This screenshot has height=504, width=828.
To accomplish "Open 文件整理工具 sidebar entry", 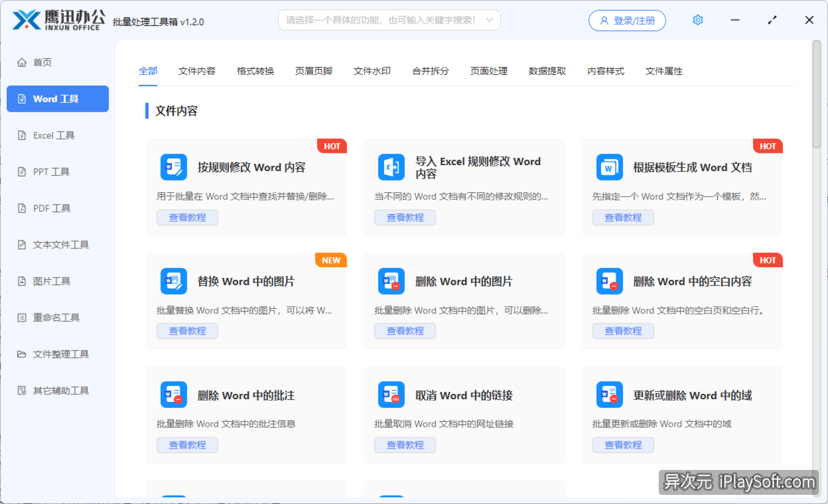I will (57, 354).
